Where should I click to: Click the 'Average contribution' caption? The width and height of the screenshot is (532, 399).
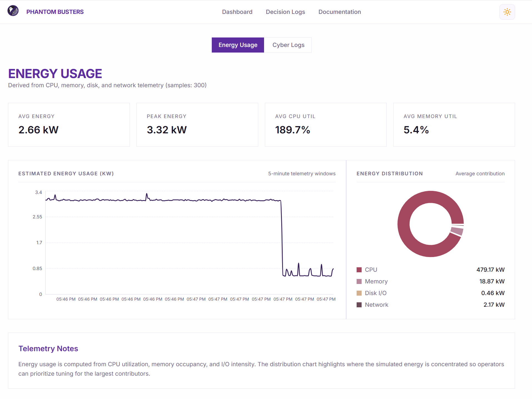pyautogui.click(x=480, y=174)
